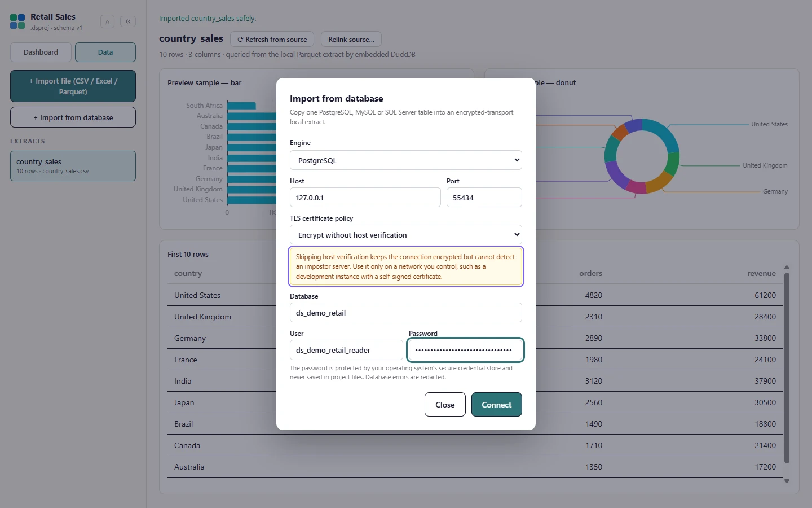The width and height of the screenshot is (812, 508).
Task: Click the "Imported country_sales safely." status message
Action: click(x=208, y=18)
